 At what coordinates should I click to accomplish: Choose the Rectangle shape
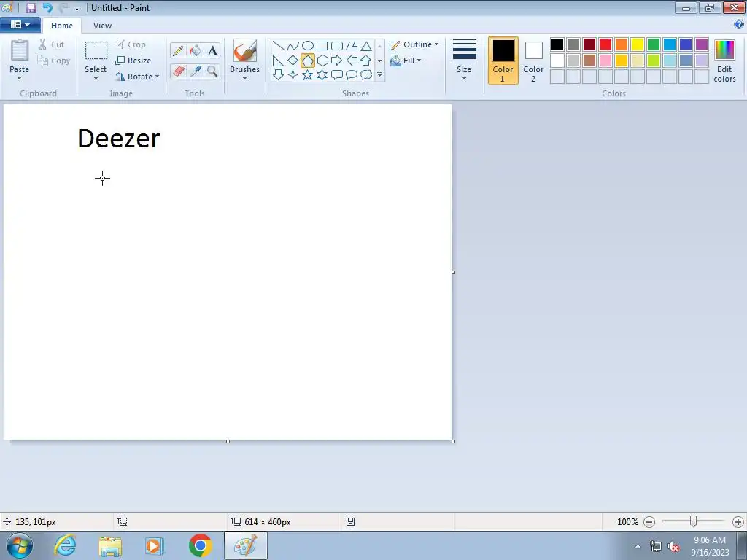tap(322, 46)
